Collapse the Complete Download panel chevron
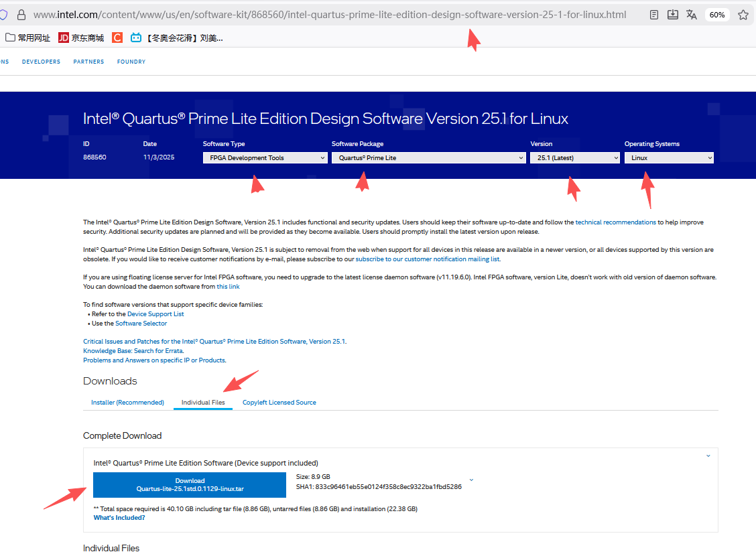Screen dimensions: 756x554 pos(708,456)
